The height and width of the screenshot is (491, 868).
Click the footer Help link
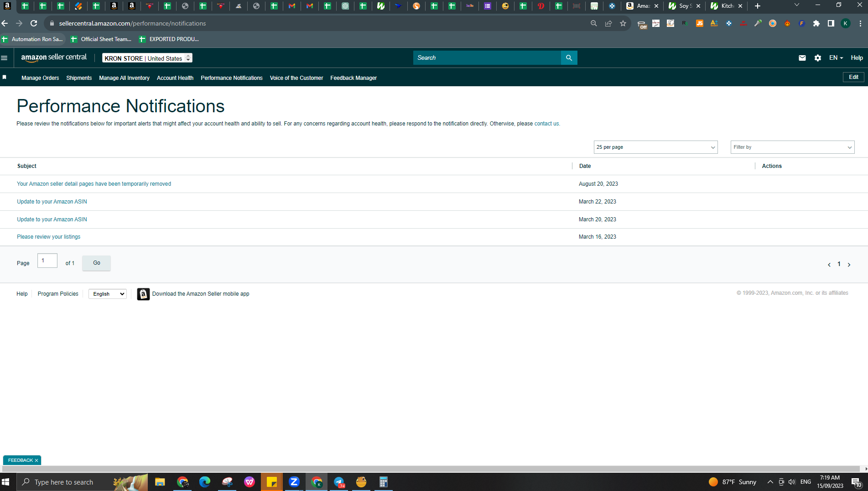click(x=22, y=294)
